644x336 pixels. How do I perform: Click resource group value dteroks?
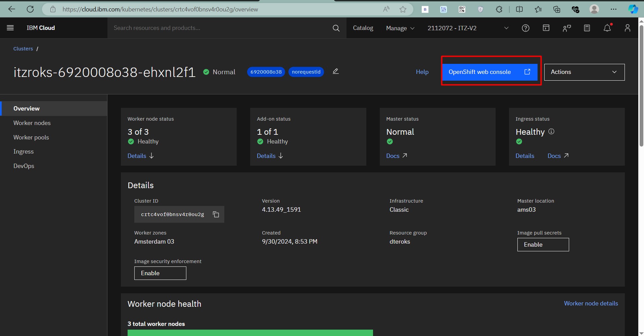[x=400, y=242]
